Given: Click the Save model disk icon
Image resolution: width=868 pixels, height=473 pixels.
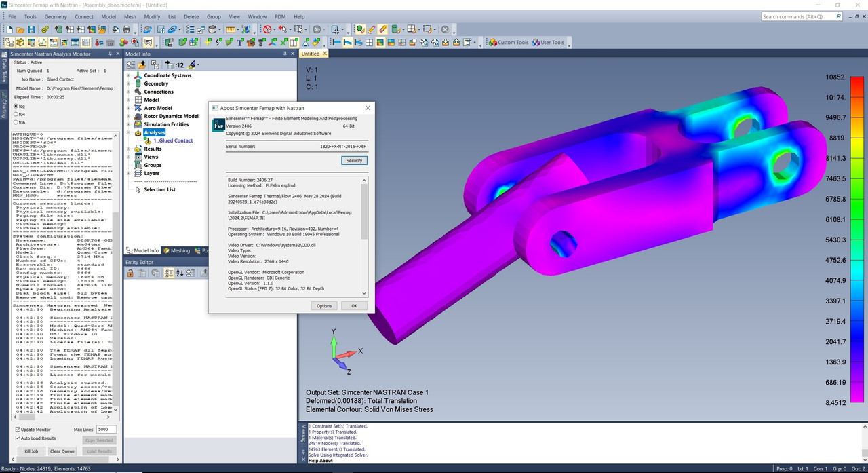Looking at the screenshot, I should [x=31, y=29].
